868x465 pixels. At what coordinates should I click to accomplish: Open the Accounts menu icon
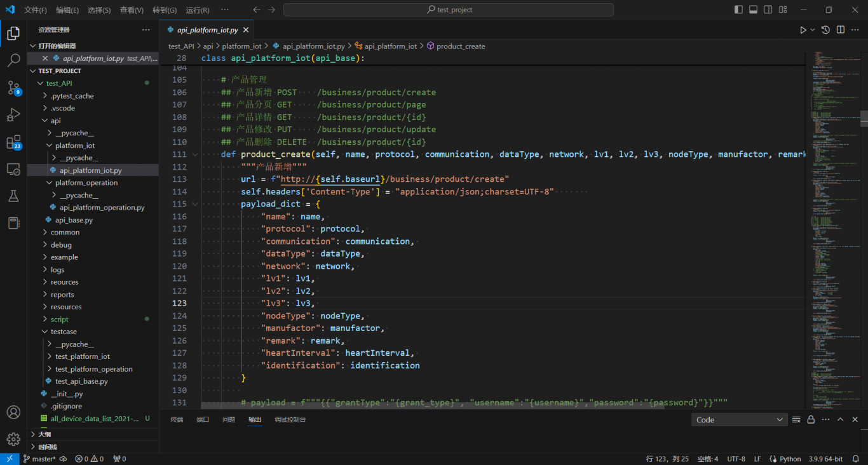point(13,412)
